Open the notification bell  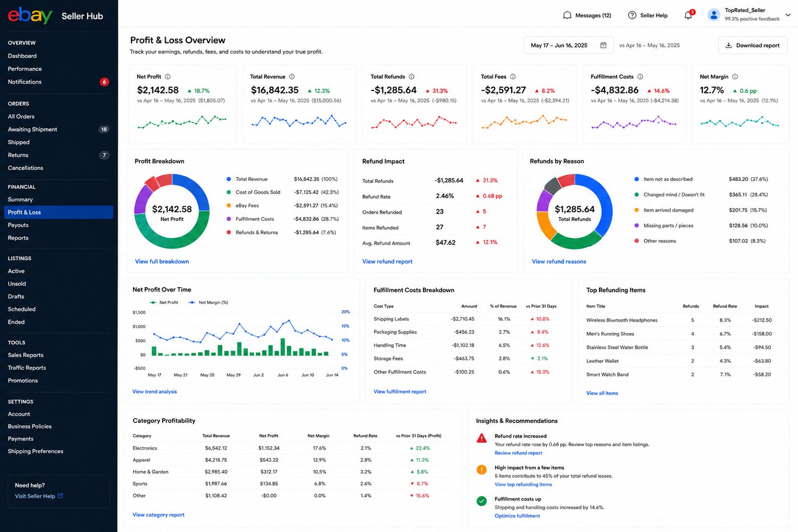[688, 15]
